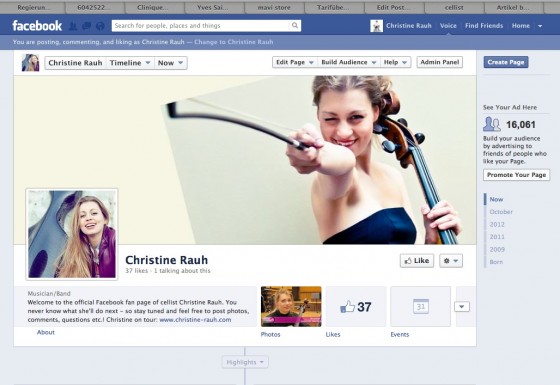Open the Voice menu item

[x=448, y=26]
